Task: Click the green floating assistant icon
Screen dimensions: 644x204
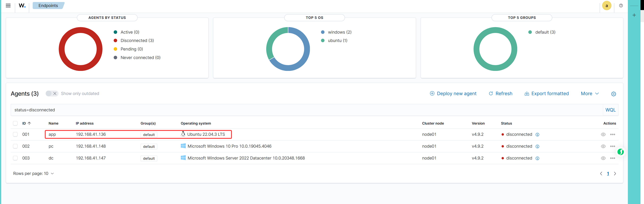Action: tap(620, 152)
